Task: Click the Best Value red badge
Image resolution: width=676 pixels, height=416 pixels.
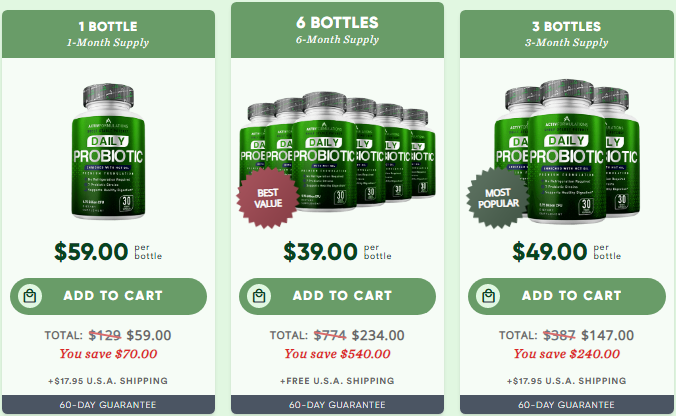Action: (268, 198)
